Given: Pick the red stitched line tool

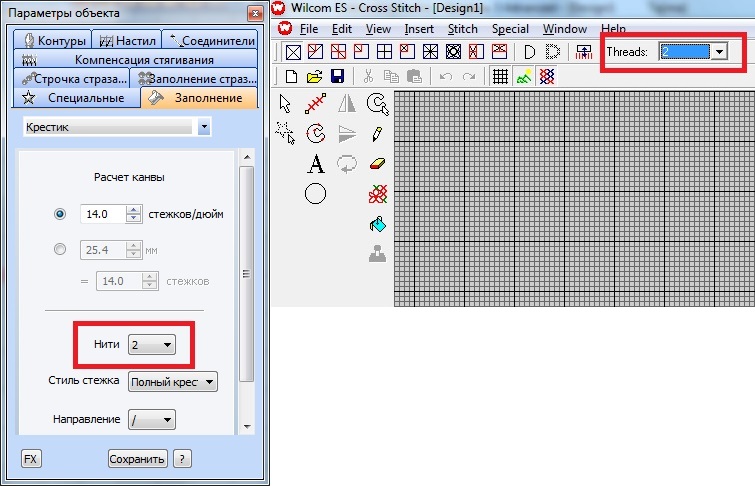Looking at the screenshot, I should point(315,104).
